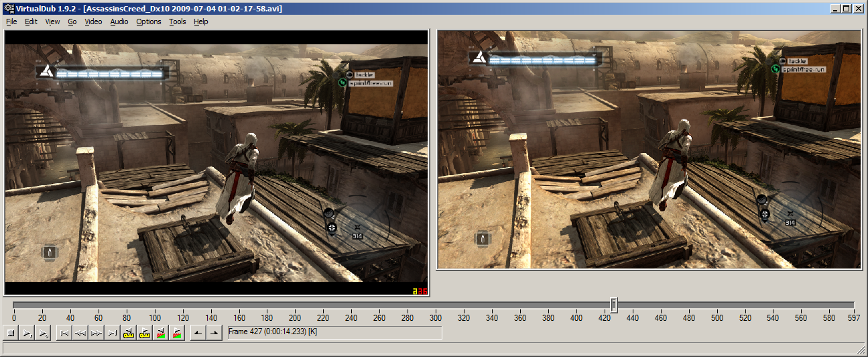
Task: Jump to the start of video
Action: (65, 333)
